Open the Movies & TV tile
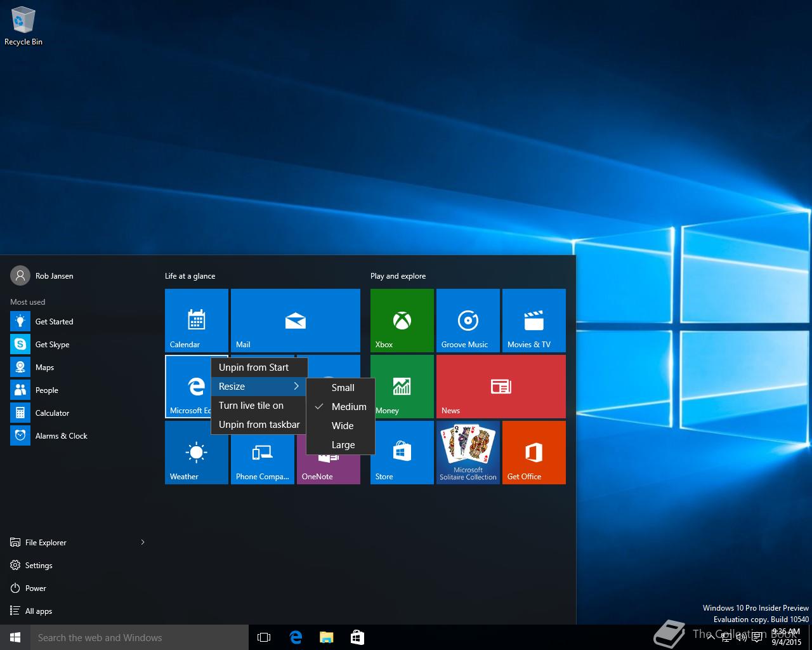This screenshot has height=650, width=812. click(x=534, y=321)
